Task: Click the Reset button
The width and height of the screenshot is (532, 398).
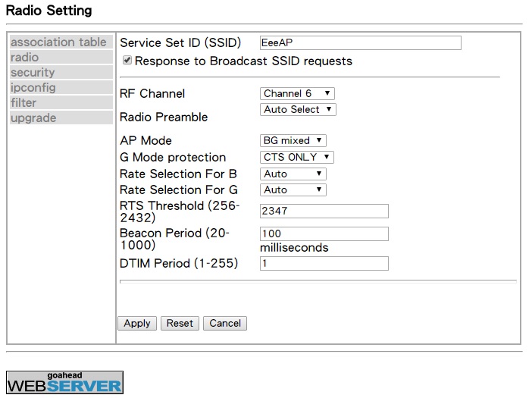Action: (x=180, y=323)
